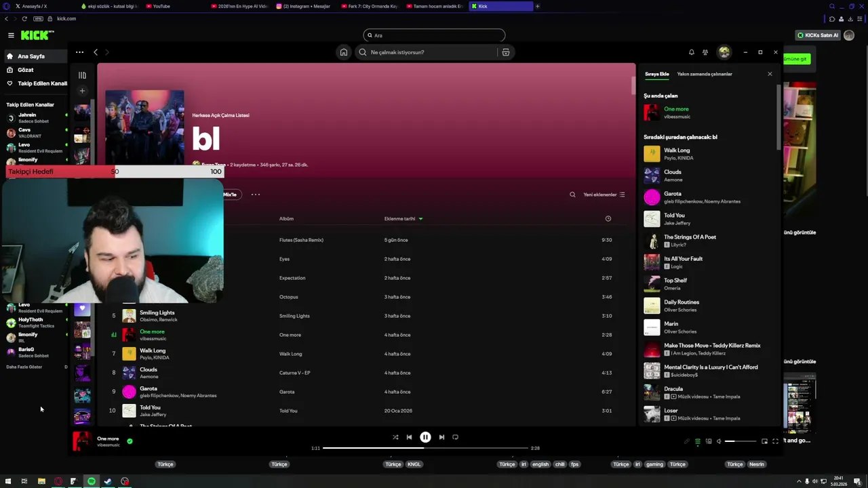Toggle the queue view icon
The image size is (868, 488).
coord(698,441)
